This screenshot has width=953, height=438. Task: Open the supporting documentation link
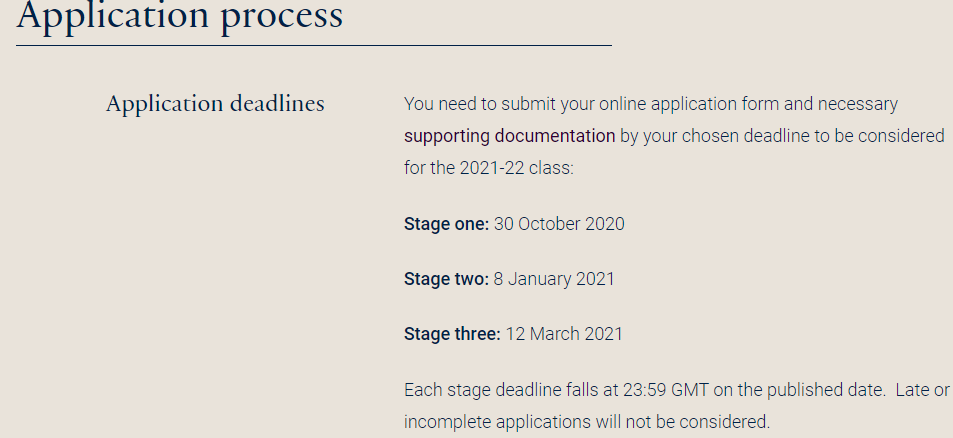coord(509,136)
